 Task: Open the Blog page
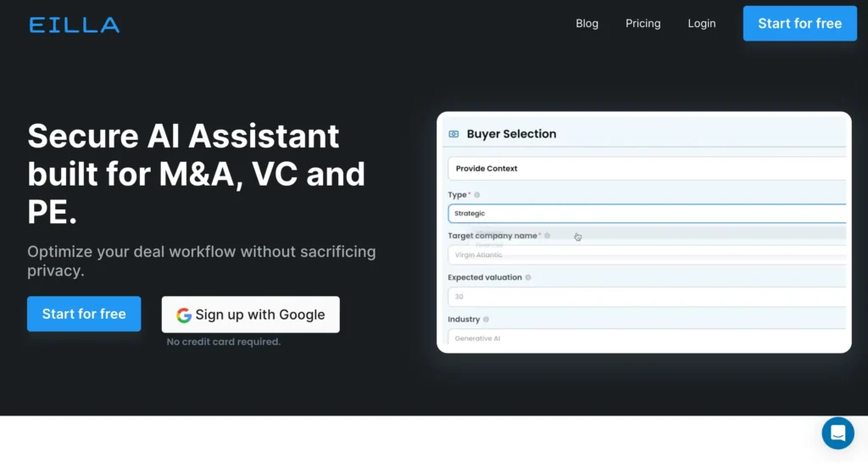click(x=587, y=24)
